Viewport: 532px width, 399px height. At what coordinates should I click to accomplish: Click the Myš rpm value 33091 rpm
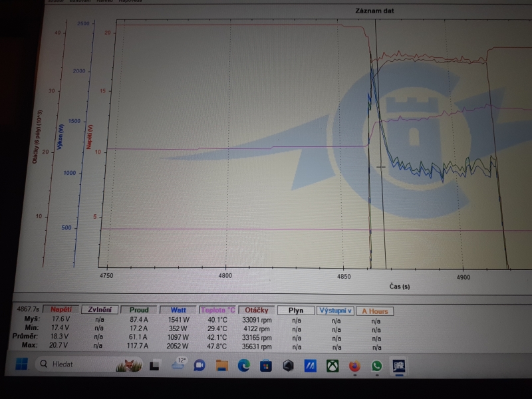coord(257,320)
